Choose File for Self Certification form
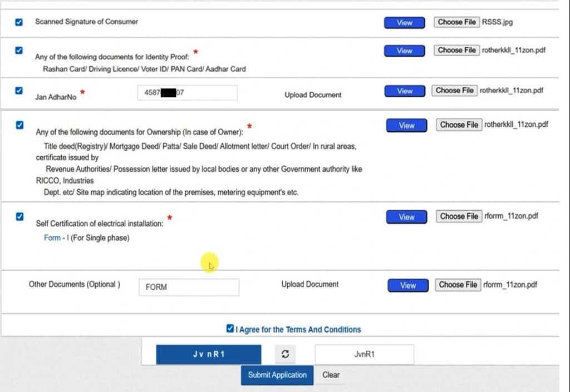The height and width of the screenshot is (392, 570). (459, 216)
